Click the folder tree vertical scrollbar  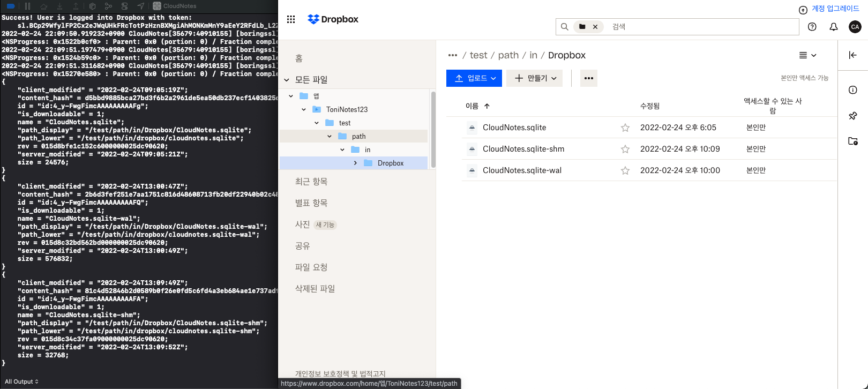pos(433,130)
